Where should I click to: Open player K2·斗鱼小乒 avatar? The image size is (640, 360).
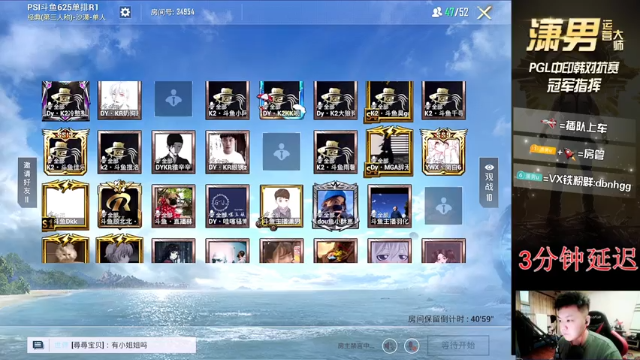pos(227,100)
